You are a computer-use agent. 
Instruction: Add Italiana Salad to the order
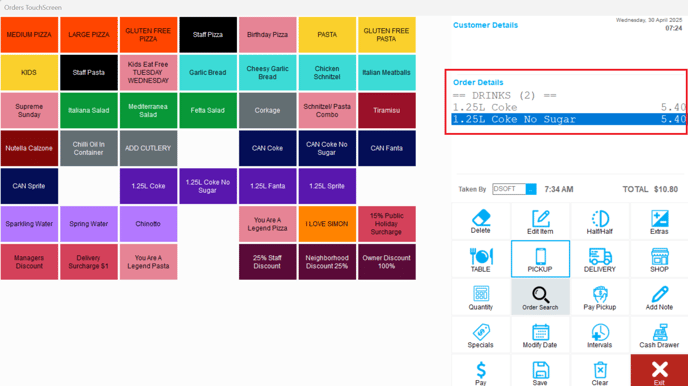click(x=89, y=111)
